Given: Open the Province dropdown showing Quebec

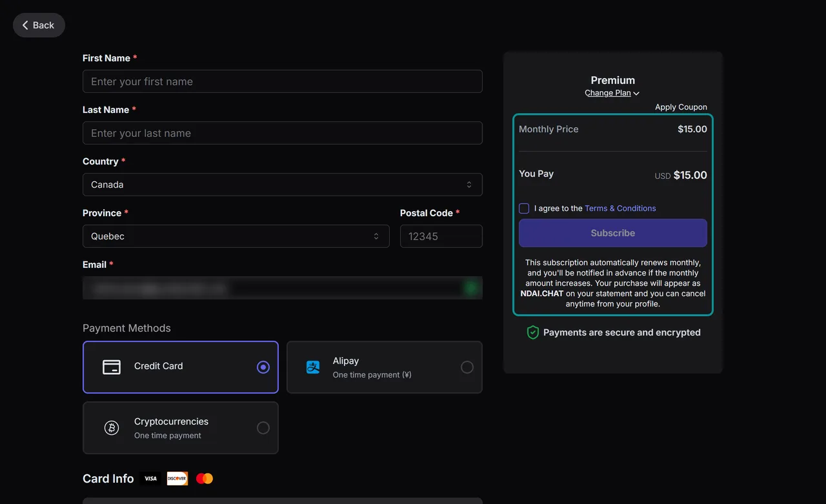Looking at the screenshot, I should pos(236,236).
